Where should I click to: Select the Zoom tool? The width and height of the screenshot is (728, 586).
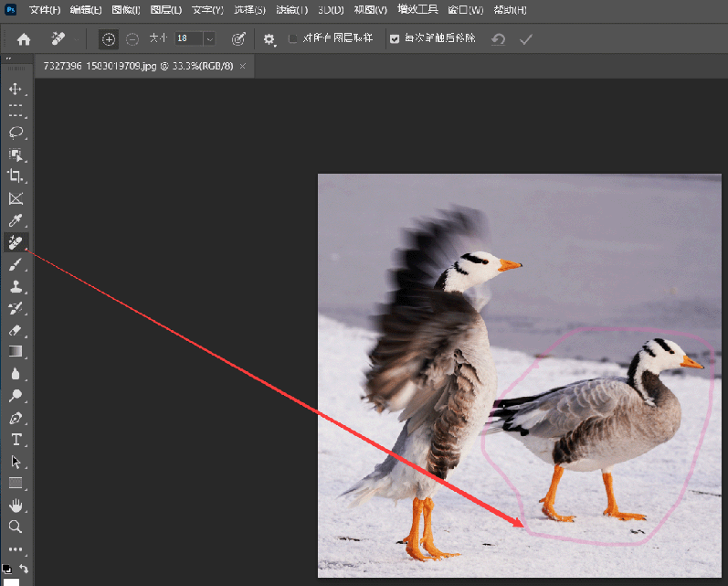click(16, 527)
